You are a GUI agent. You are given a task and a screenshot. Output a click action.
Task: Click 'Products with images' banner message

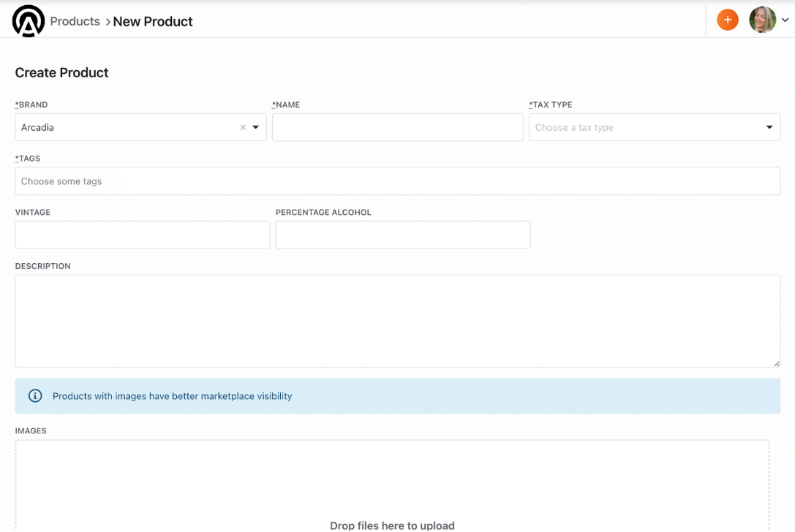coord(173,395)
